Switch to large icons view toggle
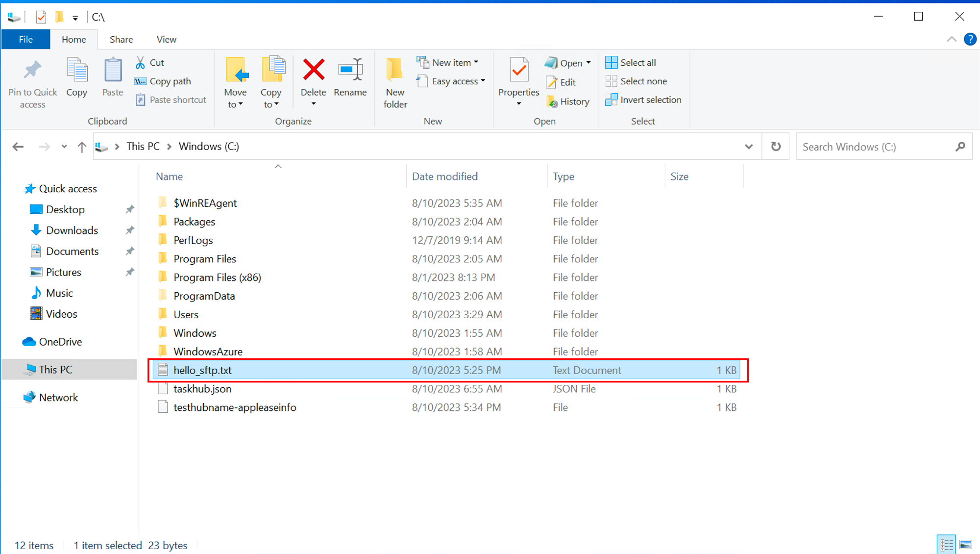Screen dimensions: 980x554 click(x=966, y=545)
